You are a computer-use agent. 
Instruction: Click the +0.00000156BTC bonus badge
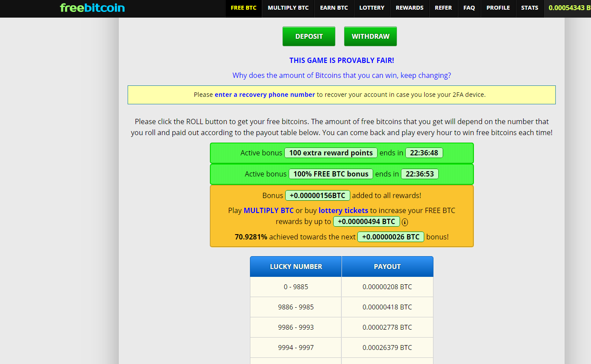point(318,195)
